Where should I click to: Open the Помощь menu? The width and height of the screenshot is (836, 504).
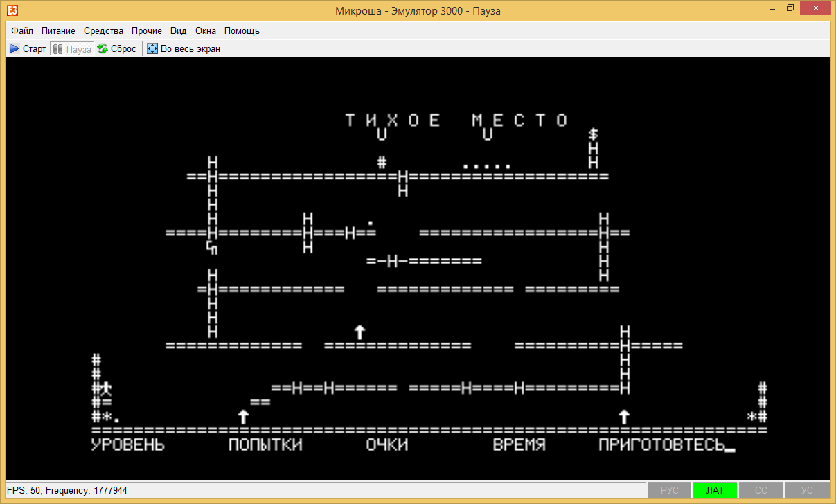click(x=242, y=30)
